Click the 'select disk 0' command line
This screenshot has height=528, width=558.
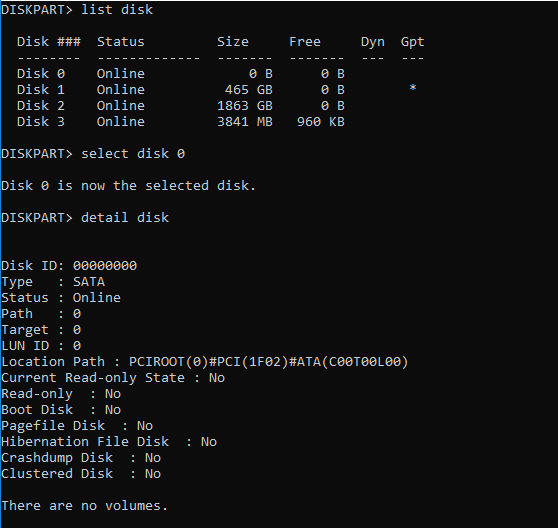93,154
